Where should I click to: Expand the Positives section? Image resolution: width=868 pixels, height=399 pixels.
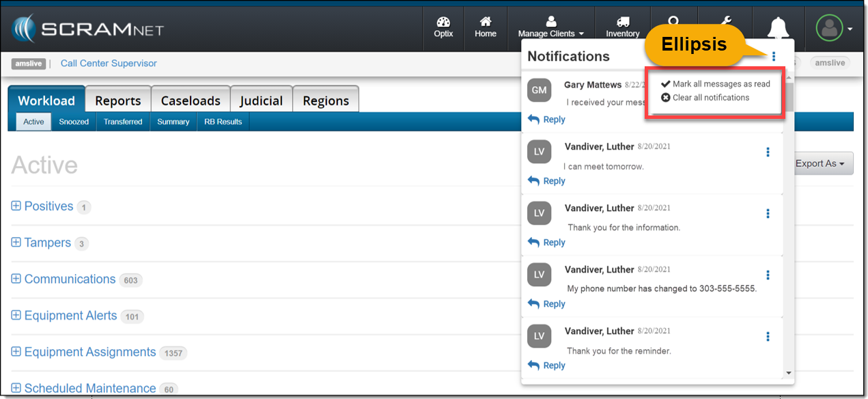(x=16, y=206)
